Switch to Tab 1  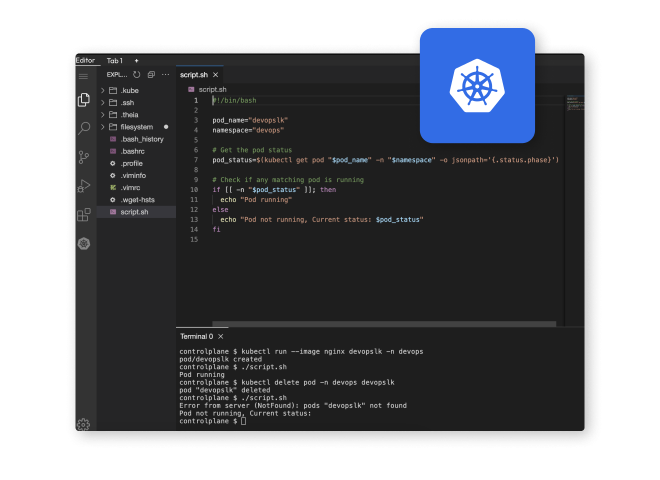click(x=115, y=61)
